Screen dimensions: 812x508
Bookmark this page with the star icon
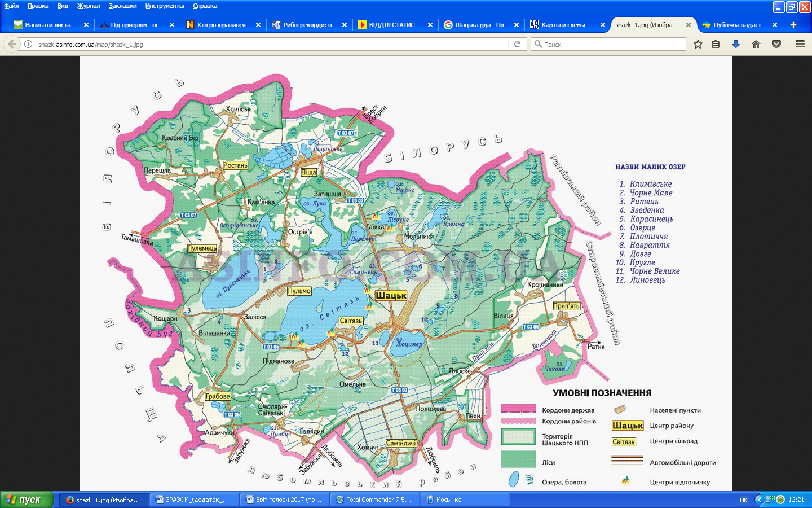coord(698,44)
